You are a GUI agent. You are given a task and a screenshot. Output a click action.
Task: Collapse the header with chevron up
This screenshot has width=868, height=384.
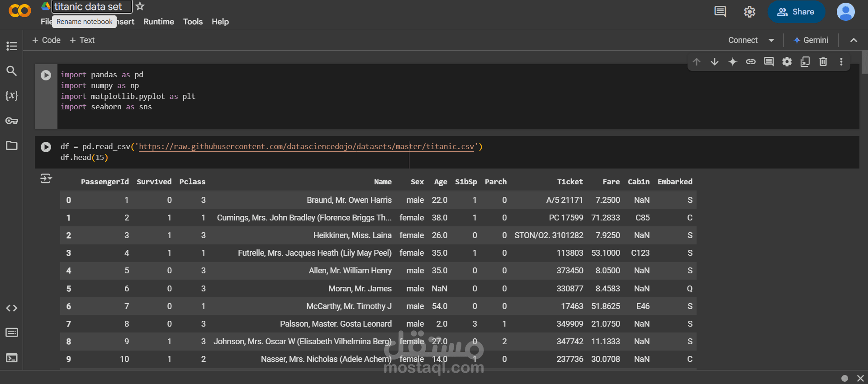point(854,40)
